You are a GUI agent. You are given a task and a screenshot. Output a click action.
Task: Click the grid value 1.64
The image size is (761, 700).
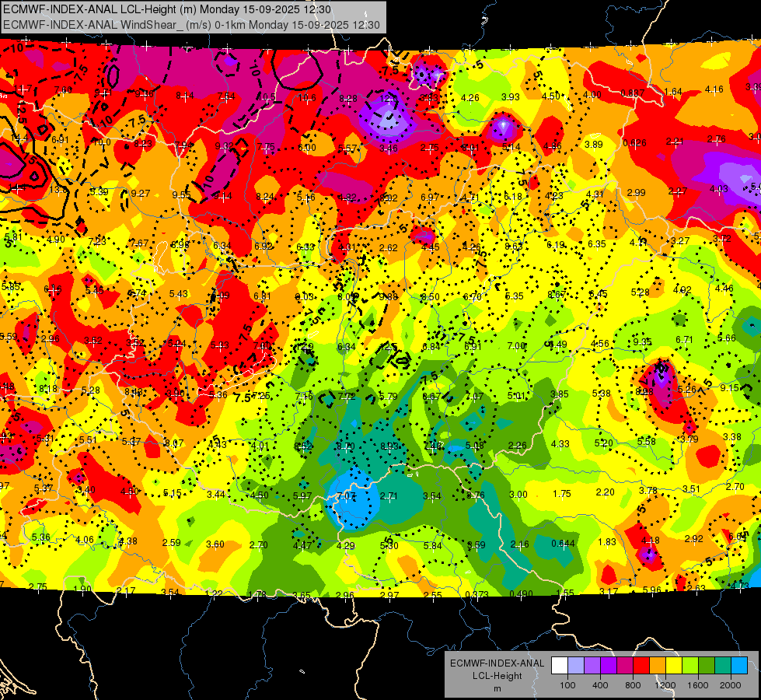(x=673, y=92)
